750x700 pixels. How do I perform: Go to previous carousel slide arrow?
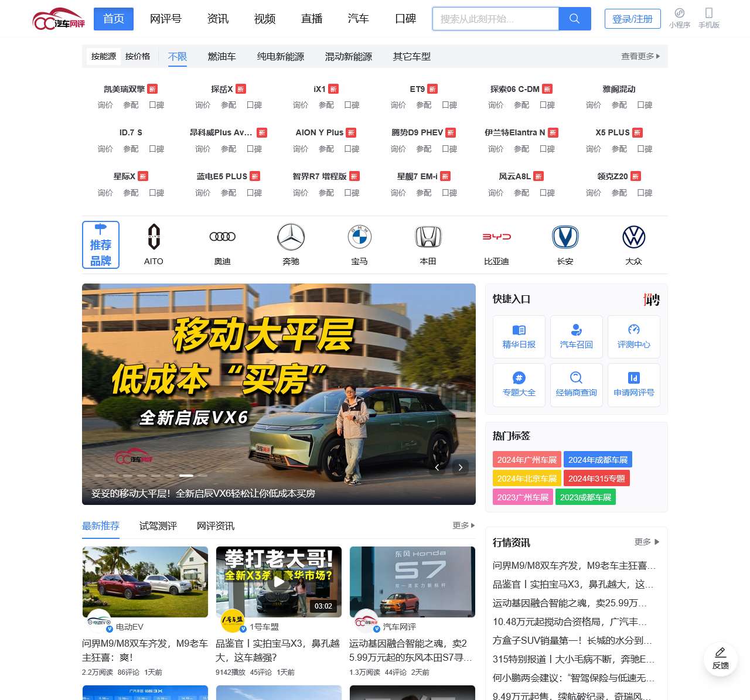click(437, 467)
